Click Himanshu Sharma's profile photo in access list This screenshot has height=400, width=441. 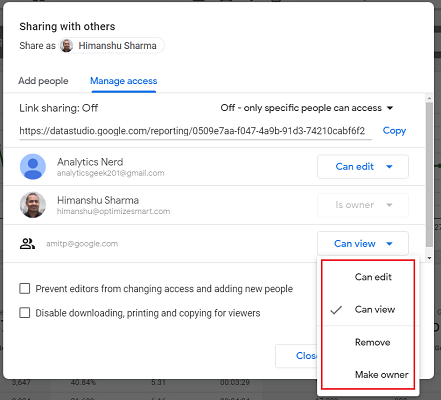click(33, 205)
